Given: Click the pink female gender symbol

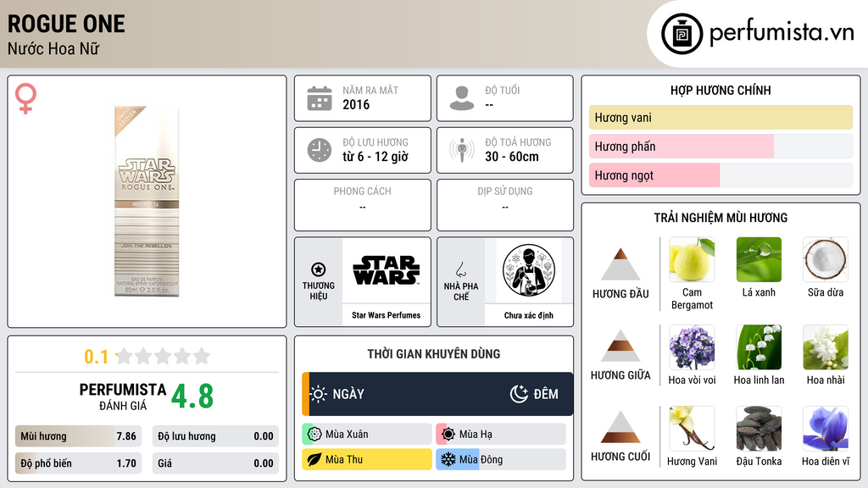Looking at the screenshot, I should click(25, 98).
